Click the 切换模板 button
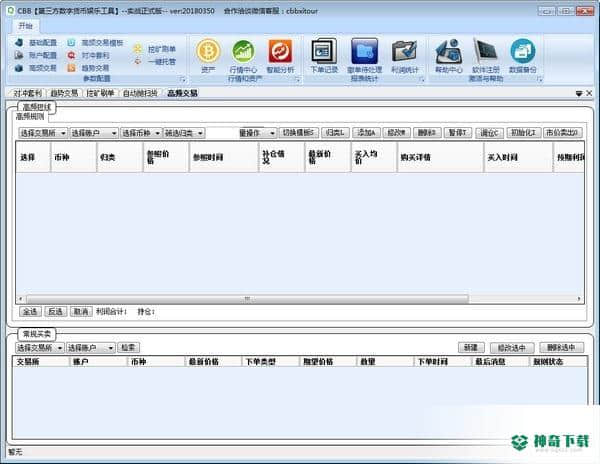The width and height of the screenshot is (600, 464). pos(298,133)
